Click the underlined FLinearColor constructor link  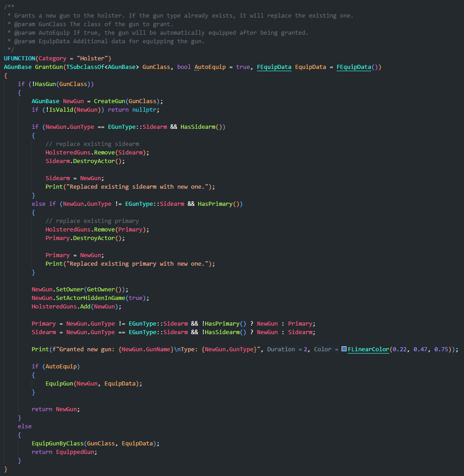click(x=368, y=349)
